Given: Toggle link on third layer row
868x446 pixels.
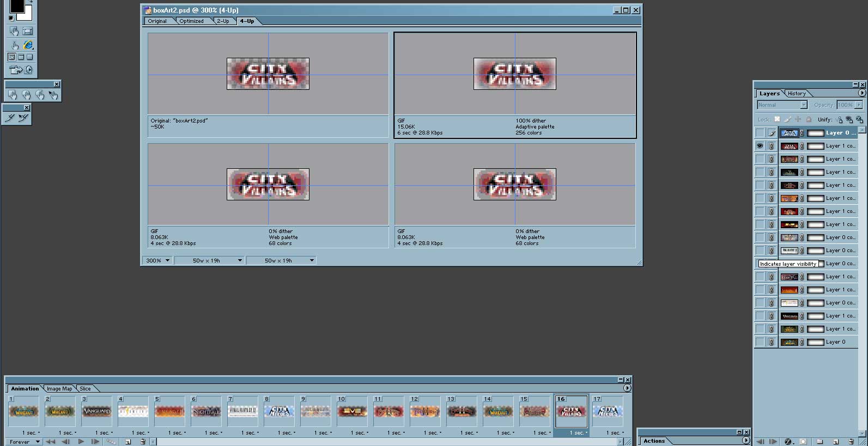Looking at the screenshot, I should [772, 159].
